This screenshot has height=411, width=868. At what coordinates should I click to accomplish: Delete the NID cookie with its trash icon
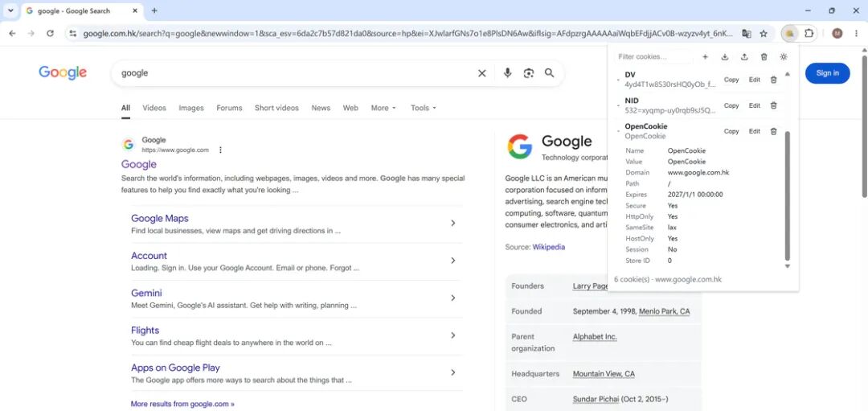pyautogui.click(x=773, y=105)
